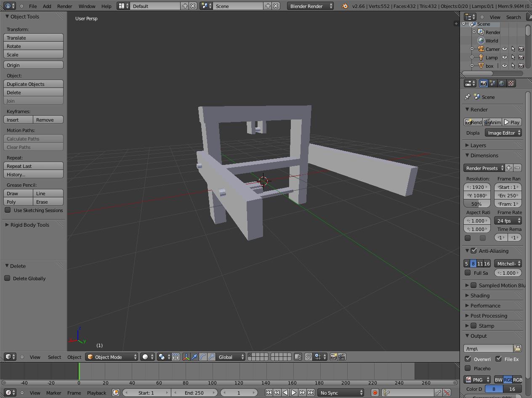
Task: Open the Add menu
Action: tap(47, 6)
